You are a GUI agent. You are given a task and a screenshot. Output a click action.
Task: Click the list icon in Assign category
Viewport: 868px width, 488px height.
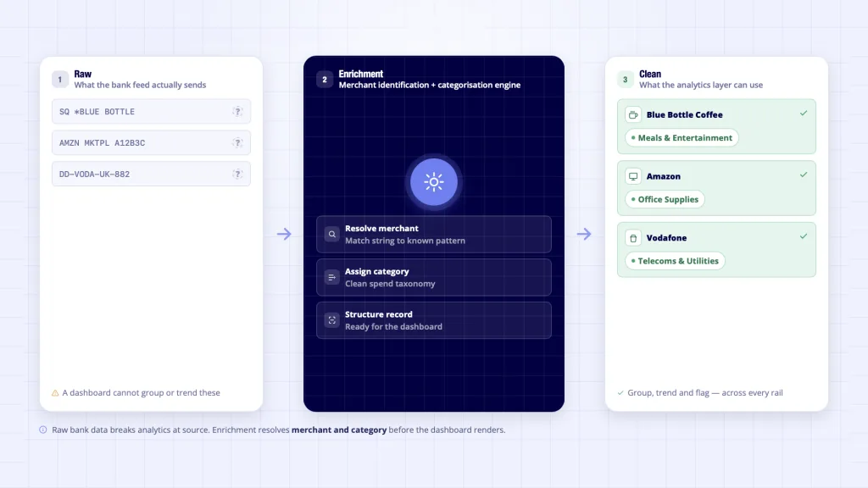click(331, 277)
